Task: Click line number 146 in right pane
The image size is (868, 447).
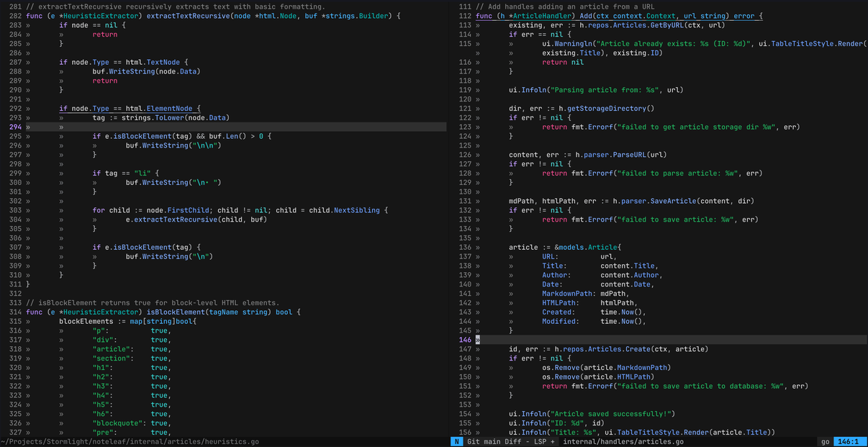Action: tap(464, 340)
